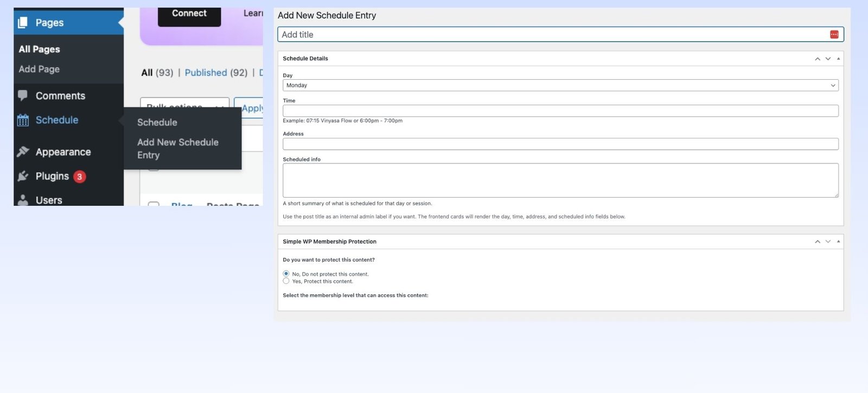The height and width of the screenshot is (393, 868).
Task: Choose Schedule in the flyout submenu
Action: pos(157,123)
